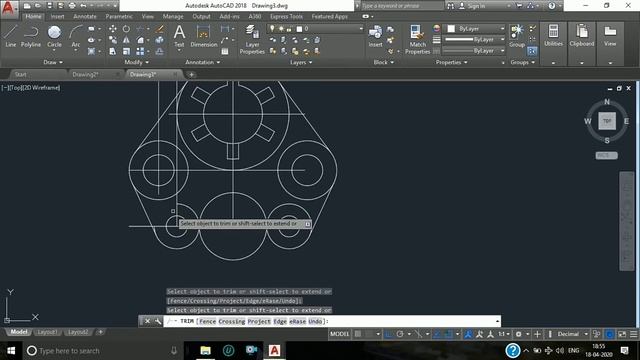Open linetype ByLayer dropdown
The width and height of the screenshot is (640, 360).
click(474, 51)
